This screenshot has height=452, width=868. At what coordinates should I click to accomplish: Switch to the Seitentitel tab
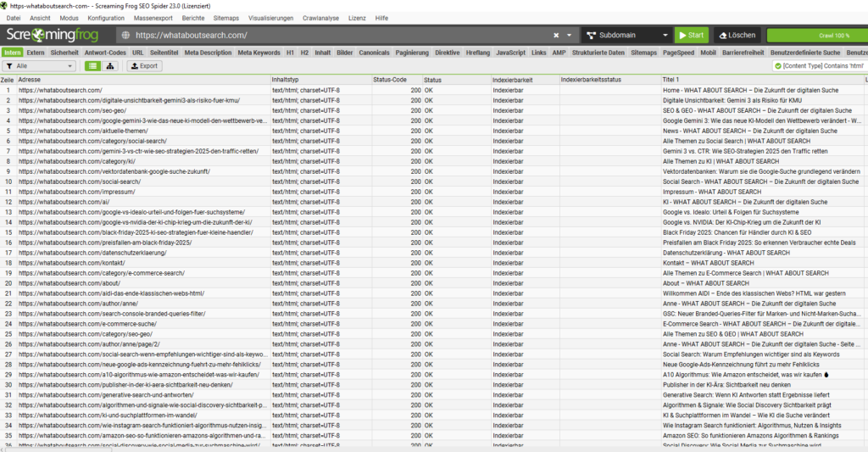[x=164, y=53]
